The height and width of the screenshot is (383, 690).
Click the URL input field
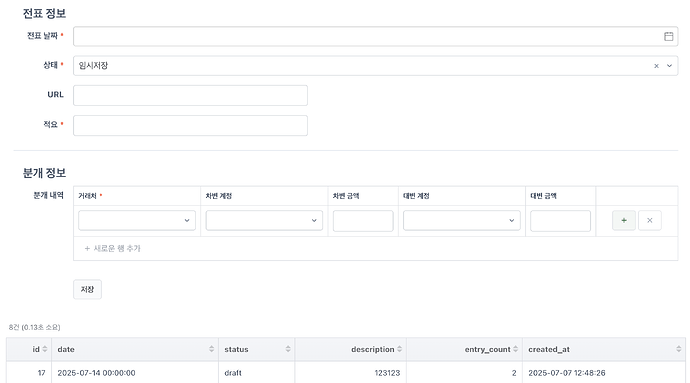pyautogui.click(x=190, y=96)
